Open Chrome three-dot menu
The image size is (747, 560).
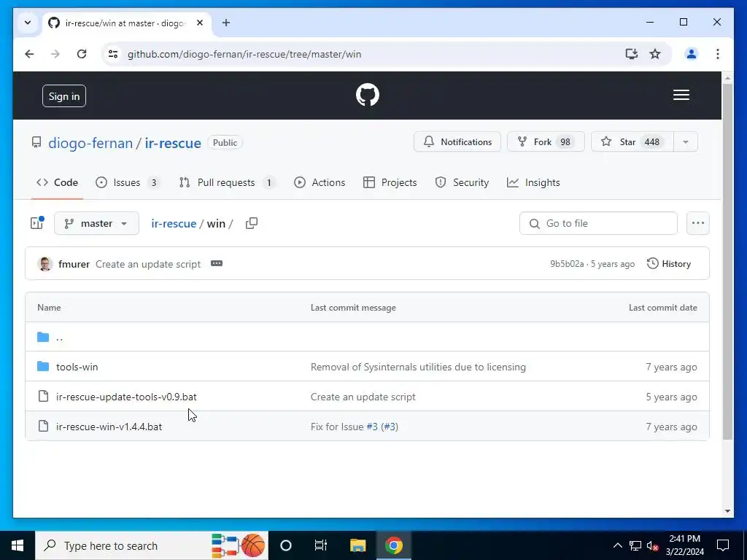point(718,54)
